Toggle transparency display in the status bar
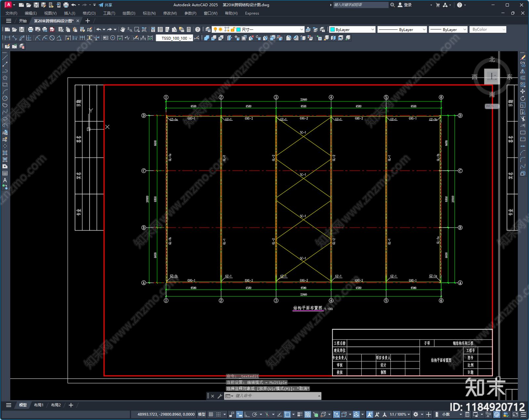Viewport: 529px width, 420px height. (307, 414)
